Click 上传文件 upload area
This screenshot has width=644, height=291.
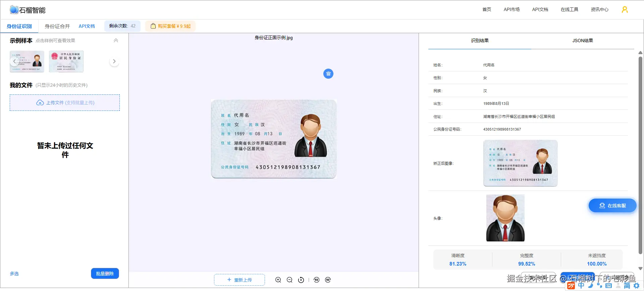tap(65, 103)
